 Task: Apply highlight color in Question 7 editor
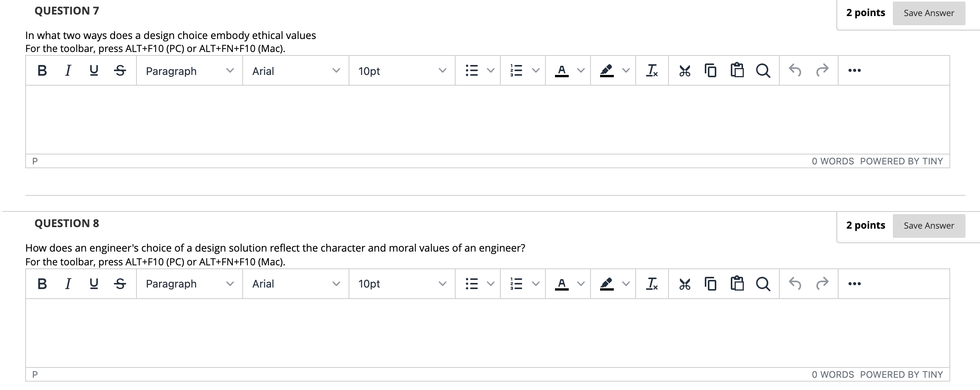607,71
